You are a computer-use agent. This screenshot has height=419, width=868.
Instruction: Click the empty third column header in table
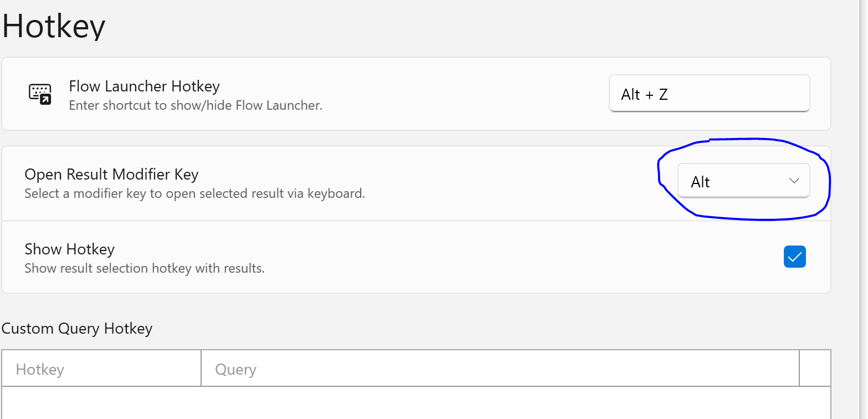pos(815,369)
